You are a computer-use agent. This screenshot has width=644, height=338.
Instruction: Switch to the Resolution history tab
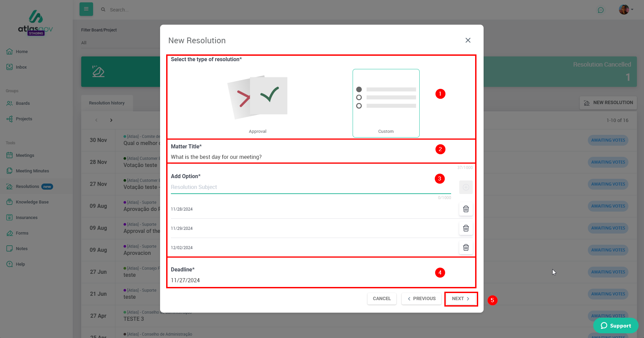point(107,103)
